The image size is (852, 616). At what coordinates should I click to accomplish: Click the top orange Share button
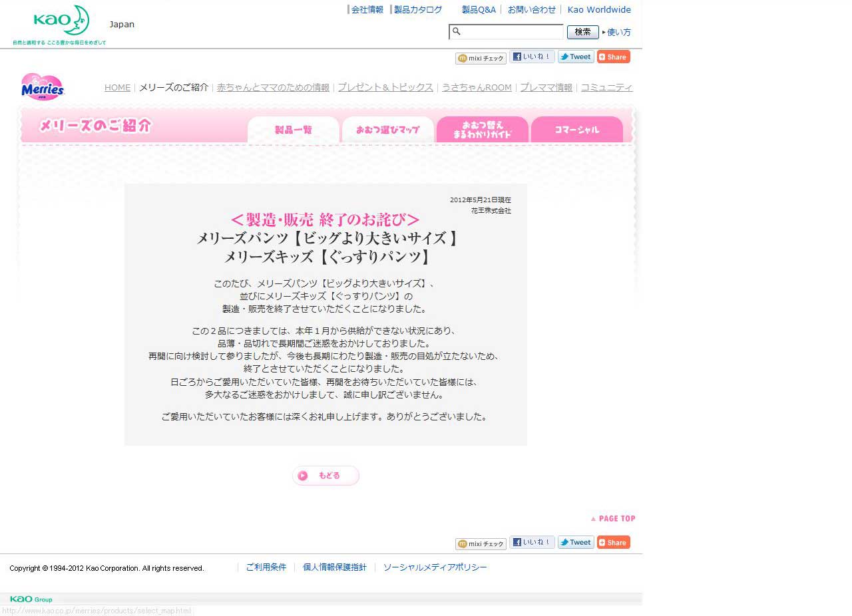pyautogui.click(x=613, y=57)
